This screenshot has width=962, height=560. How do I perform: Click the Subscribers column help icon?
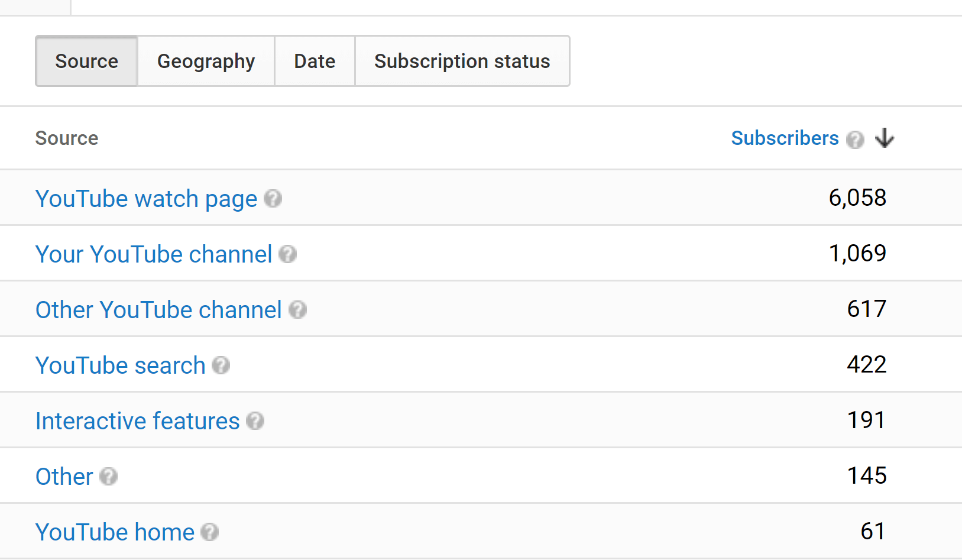(x=855, y=140)
